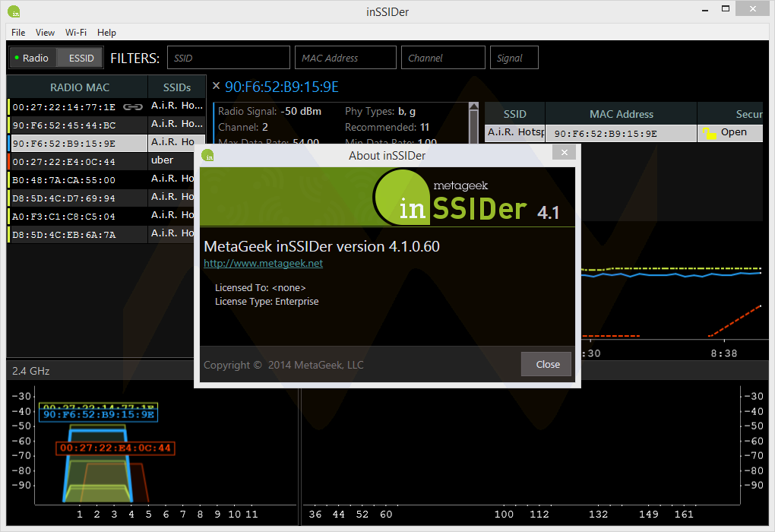
Task: Sort by SSIDs column header
Action: point(177,87)
